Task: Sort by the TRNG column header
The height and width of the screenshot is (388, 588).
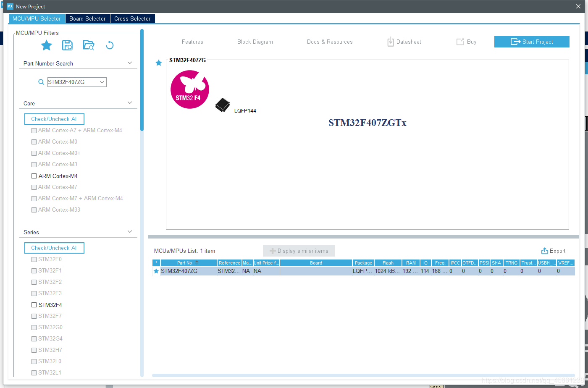Action: click(x=512, y=263)
